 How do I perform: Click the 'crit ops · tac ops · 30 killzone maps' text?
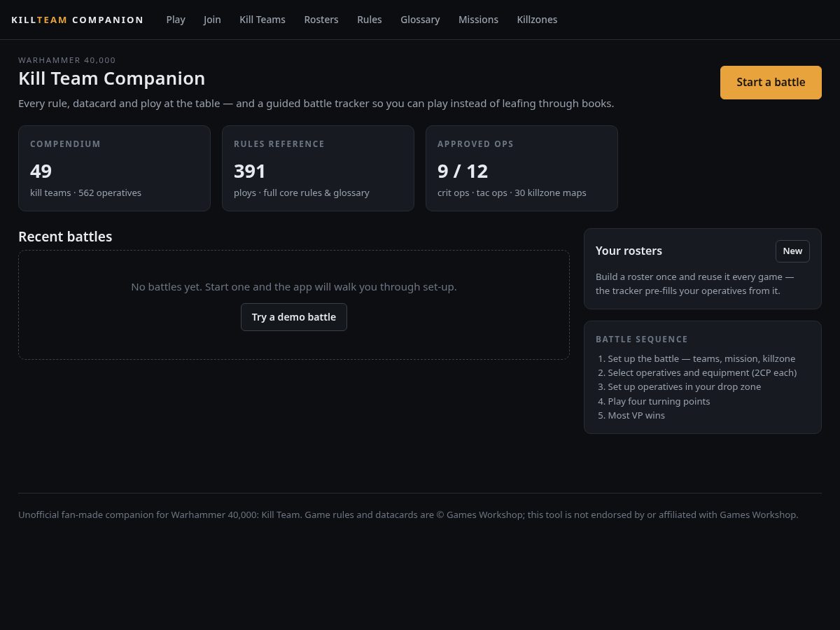[x=512, y=192]
